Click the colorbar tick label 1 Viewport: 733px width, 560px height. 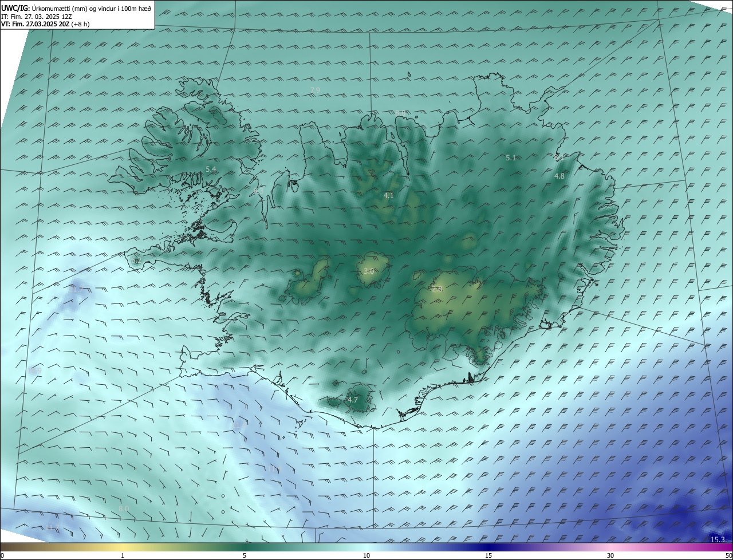click(123, 555)
